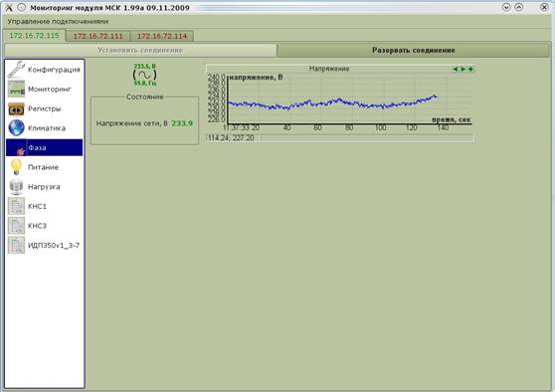The width and height of the screenshot is (555, 392).
Task: Open the Мониторинг section
Action: [44, 89]
